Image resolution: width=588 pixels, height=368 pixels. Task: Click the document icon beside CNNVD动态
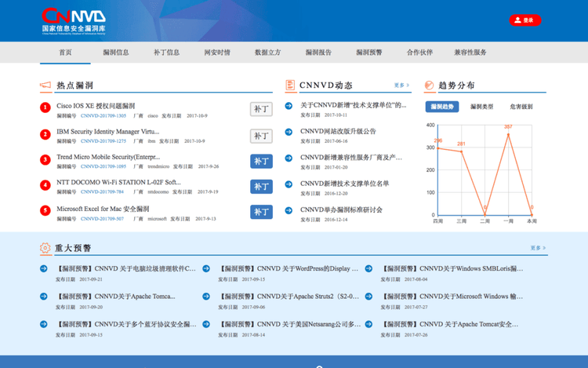(x=290, y=86)
